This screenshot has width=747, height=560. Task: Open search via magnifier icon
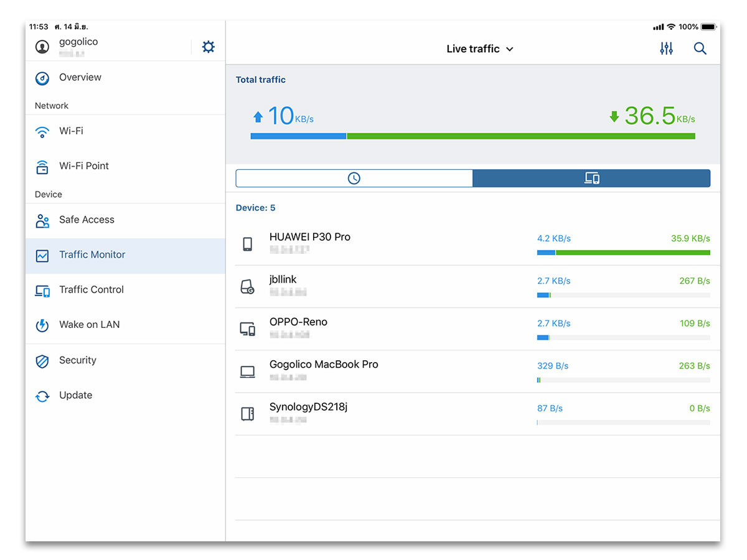tap(700, 49)
